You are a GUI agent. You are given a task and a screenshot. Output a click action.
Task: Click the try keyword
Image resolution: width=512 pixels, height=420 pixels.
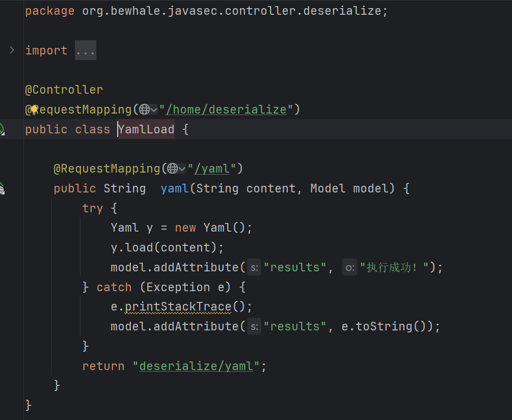pyautogui.click(x=92, y=208)
